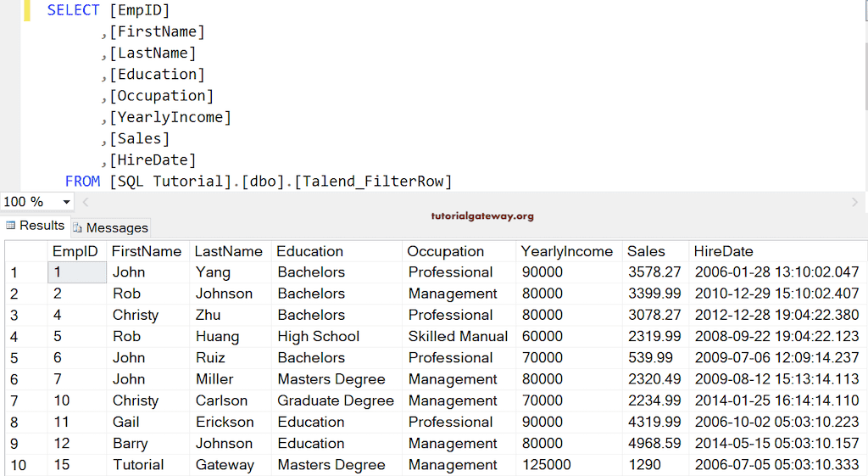Screen dimensions: 868x476
Task: Click the FROM keyword in the query
Action: click(82, 182)
